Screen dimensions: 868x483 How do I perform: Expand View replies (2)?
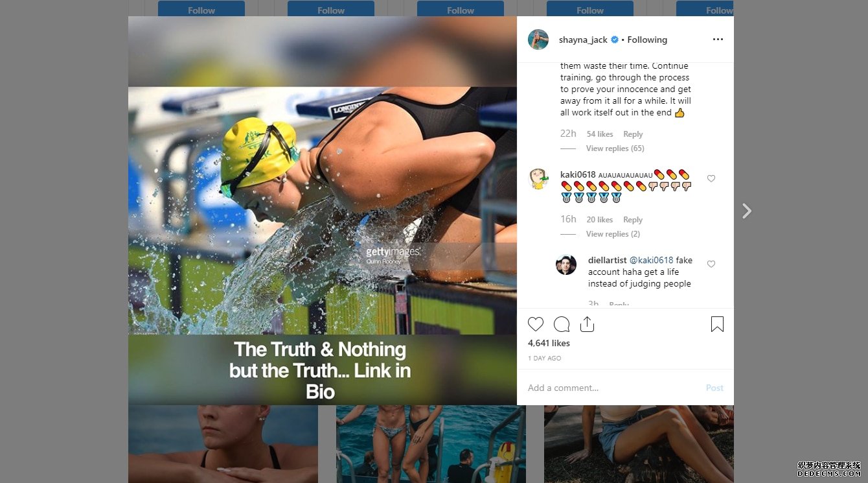(613, 234)
